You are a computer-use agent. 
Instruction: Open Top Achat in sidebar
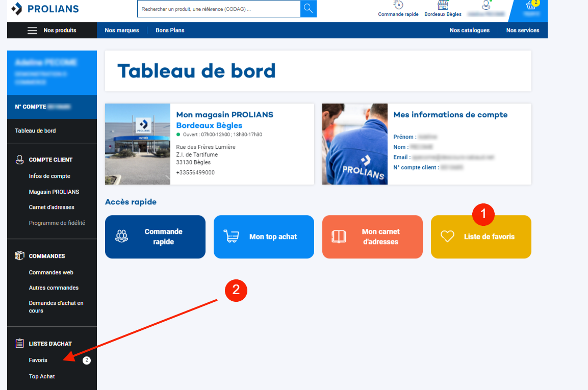(42, 376)
